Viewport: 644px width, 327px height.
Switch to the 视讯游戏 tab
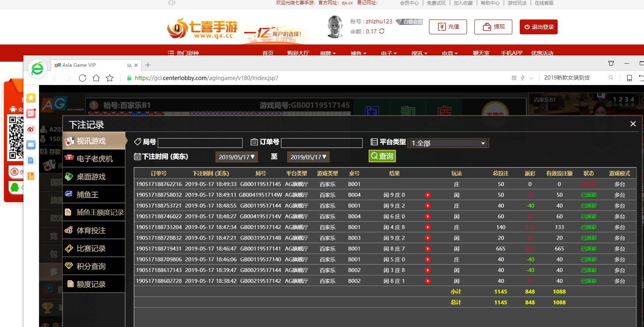click(x=94, y=141)
